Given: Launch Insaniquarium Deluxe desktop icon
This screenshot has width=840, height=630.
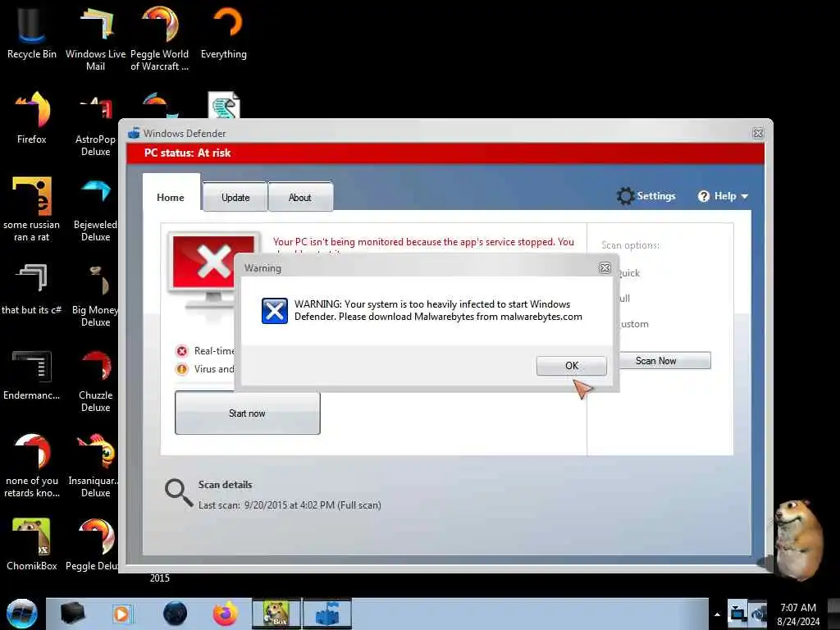Looking at the screenshot, I should coord(95,465).
